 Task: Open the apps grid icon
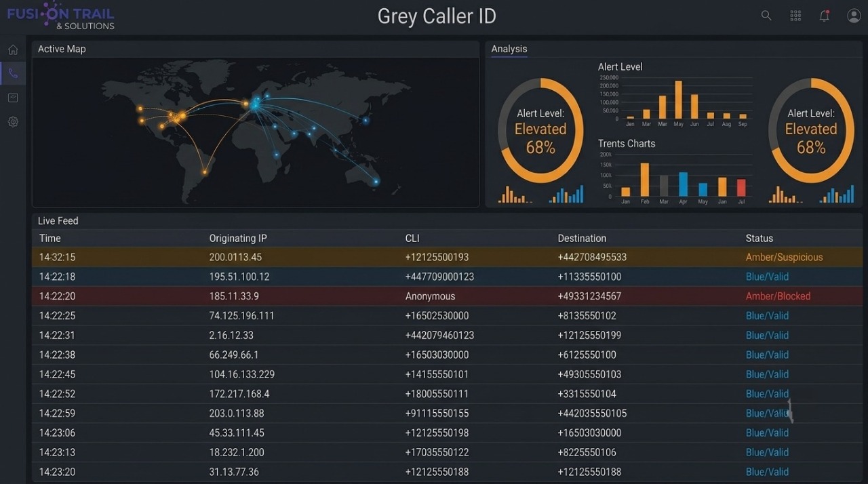[795, 16]
